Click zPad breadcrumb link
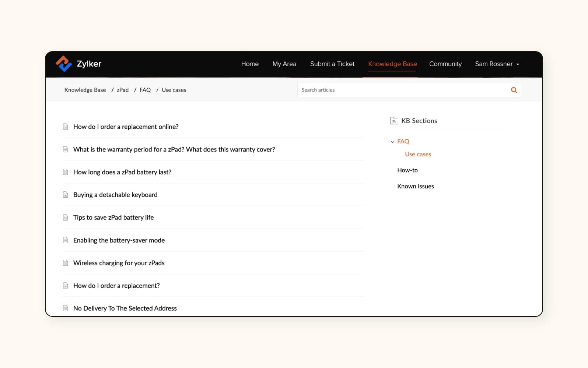The image size is (588, 368). click(123, 90)
